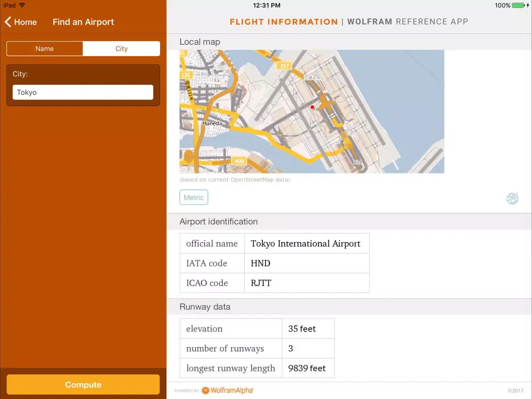Tap the ©2017 copyright text

point(515,391)
